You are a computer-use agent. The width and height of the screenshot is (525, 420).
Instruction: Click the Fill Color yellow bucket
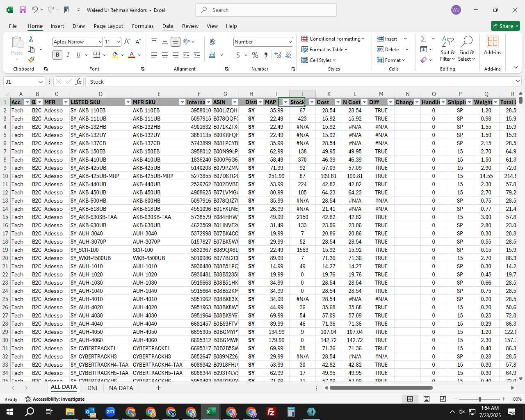pos(115,55)
